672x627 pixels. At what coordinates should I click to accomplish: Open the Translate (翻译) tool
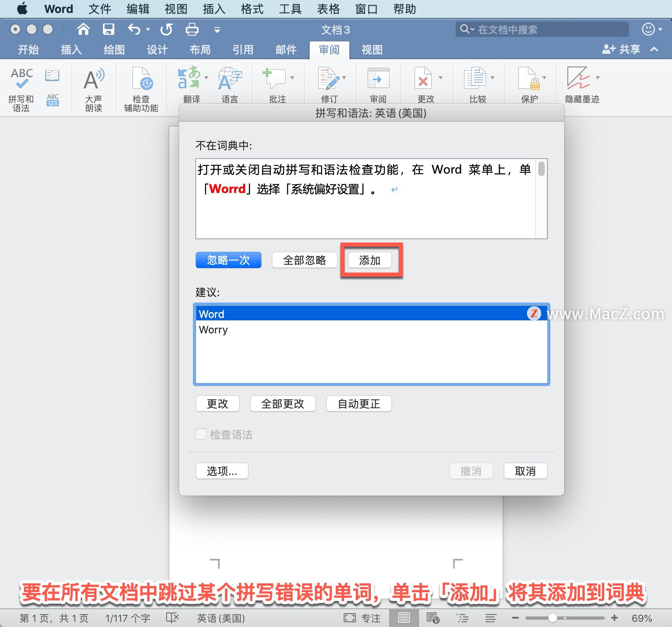pyautogui.click(x=189, y=78)
